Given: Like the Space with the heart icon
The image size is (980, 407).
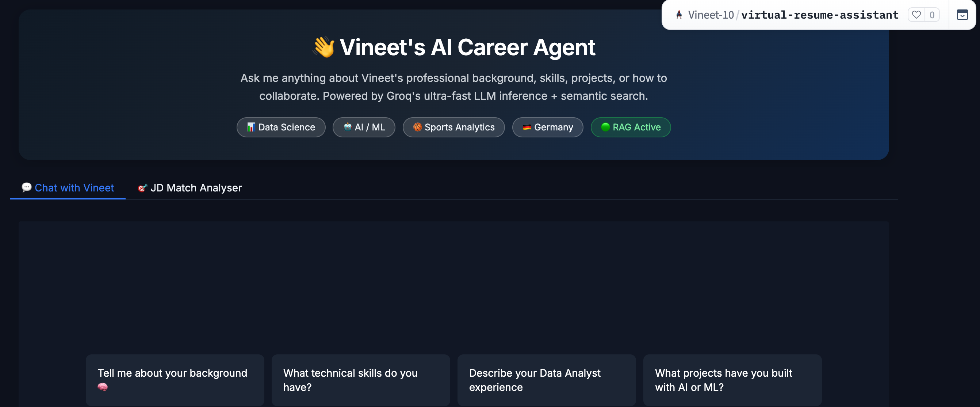Looking at the screenshot, I should tap(916, 15).
